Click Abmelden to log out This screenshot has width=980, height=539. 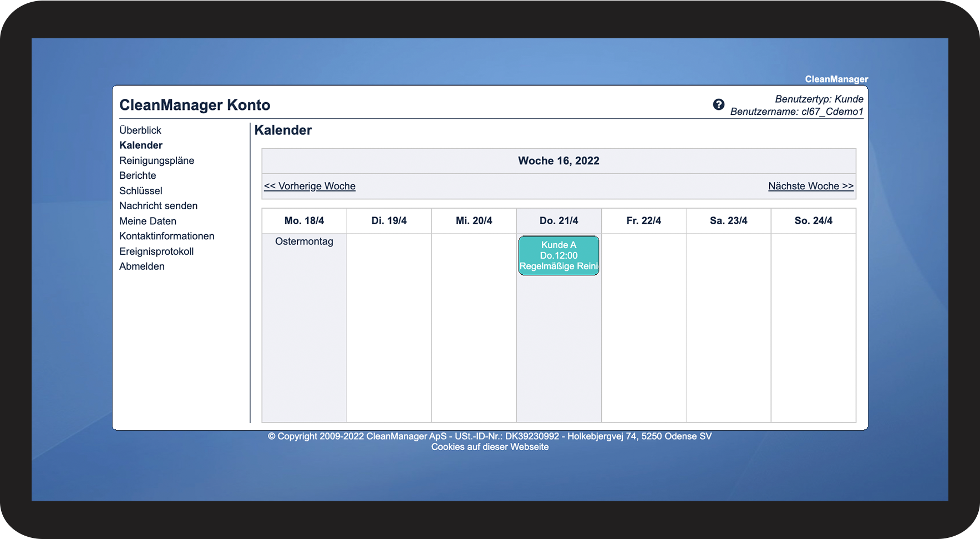[142, 266]
